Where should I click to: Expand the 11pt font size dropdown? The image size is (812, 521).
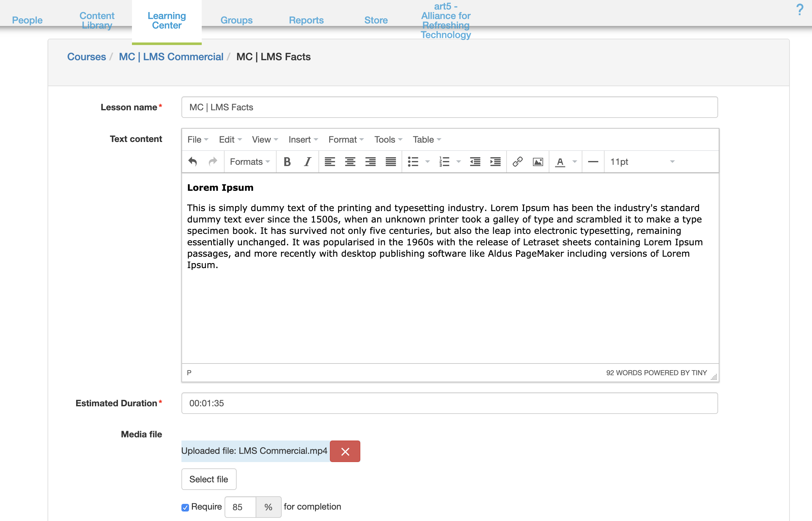(x=642, y=162)
